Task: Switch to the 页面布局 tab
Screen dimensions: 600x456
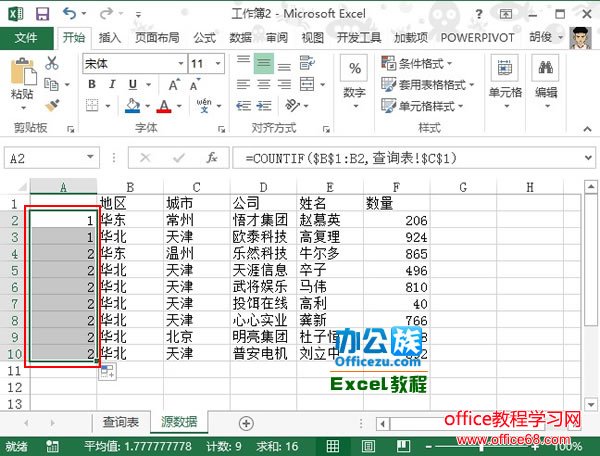Action: pos(157,37)
